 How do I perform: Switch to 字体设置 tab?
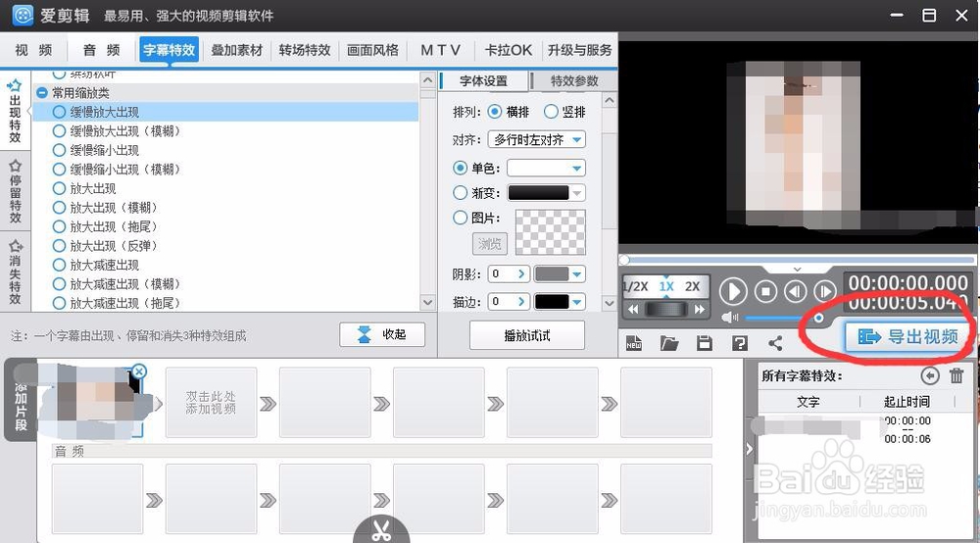point(483,80)
